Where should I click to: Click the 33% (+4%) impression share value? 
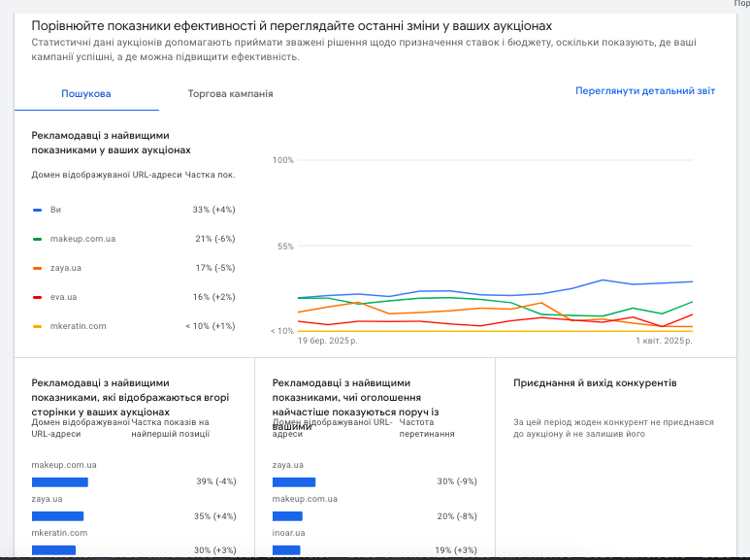point(213,210)
